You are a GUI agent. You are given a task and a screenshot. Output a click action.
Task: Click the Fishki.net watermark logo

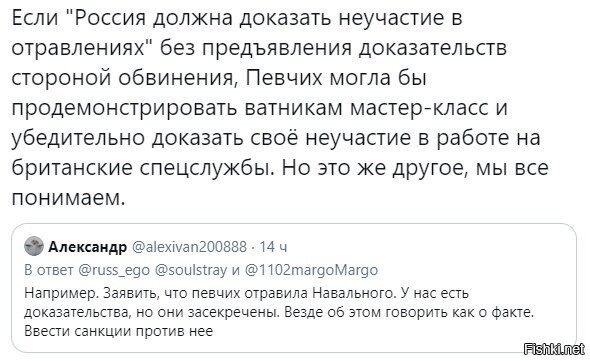555,350
